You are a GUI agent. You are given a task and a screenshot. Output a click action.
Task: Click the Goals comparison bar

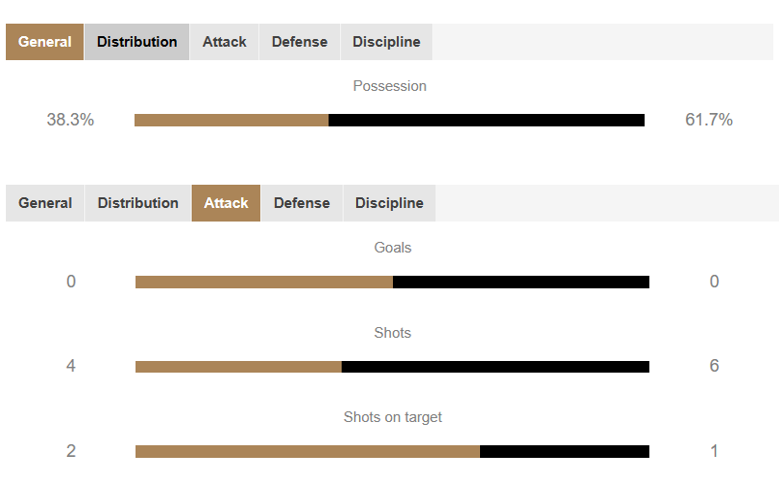click(x=392, y=282)
